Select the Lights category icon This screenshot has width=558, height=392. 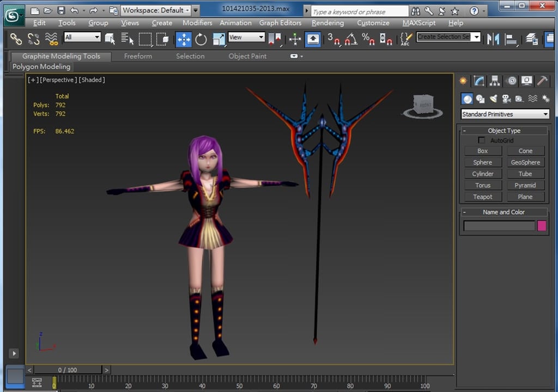[x=493, y=99]
